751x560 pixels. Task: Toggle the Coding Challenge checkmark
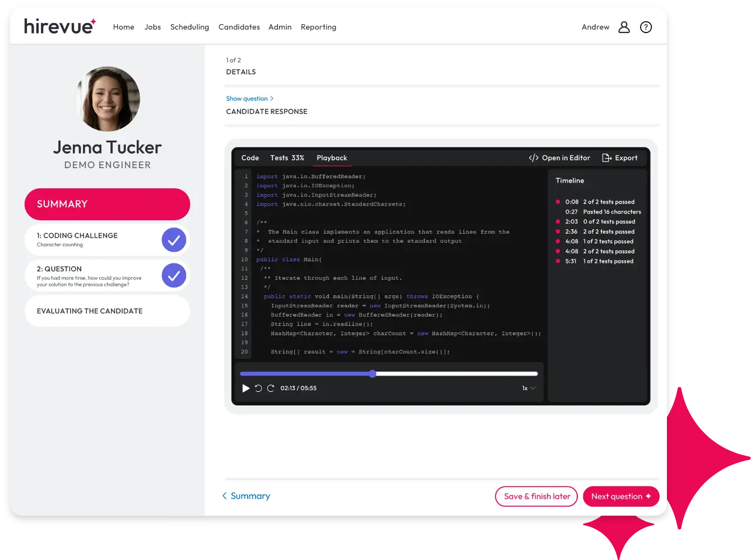[174, 240]
